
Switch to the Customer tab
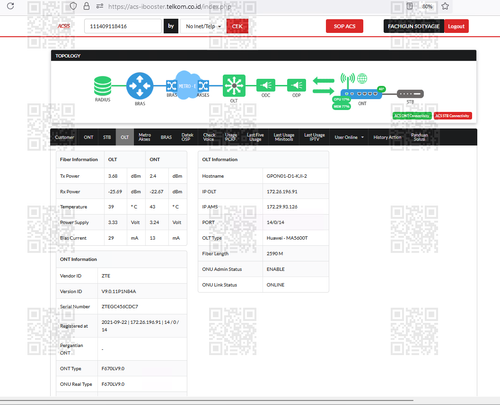click(64, 137)
